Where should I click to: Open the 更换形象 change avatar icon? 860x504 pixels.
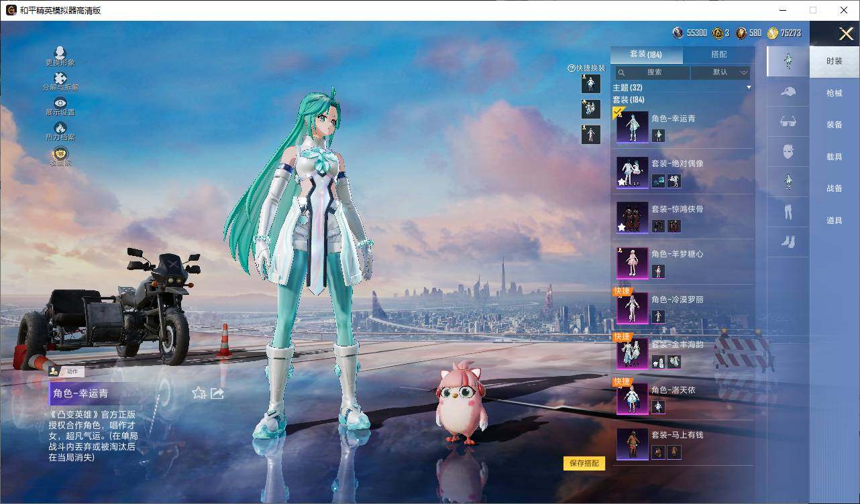tap(60, 53)
